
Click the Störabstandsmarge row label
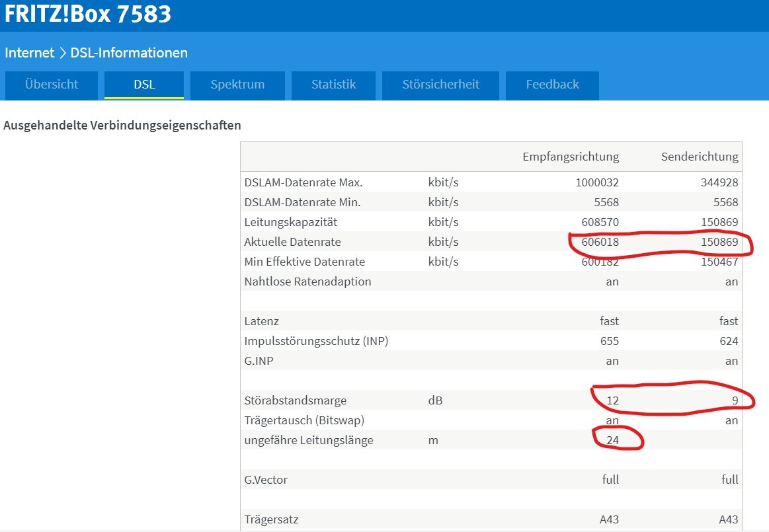coord(295,400)
